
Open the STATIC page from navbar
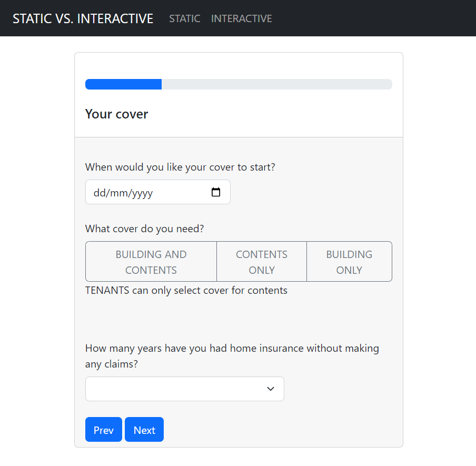[184, 18]
